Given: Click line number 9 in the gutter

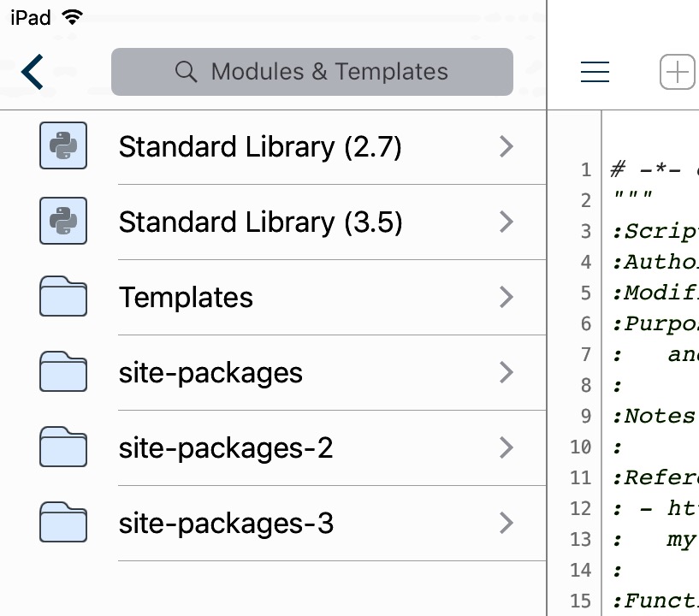Looking at the screenshot, I should point(586,417).
